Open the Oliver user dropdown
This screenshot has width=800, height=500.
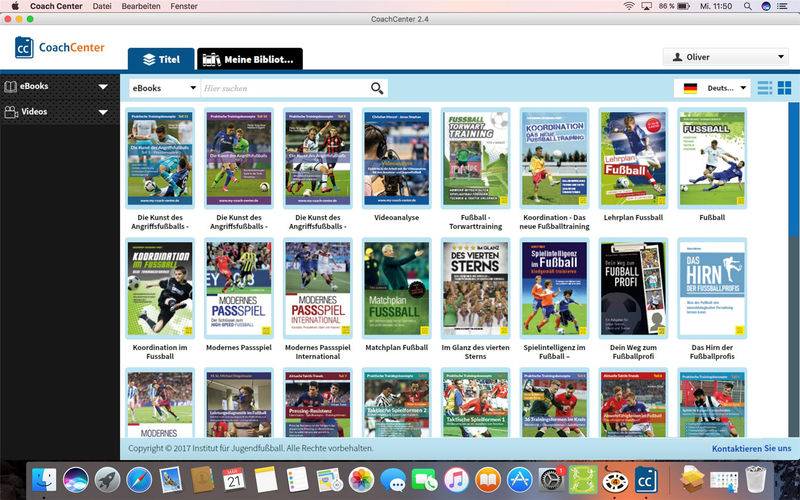pos(726,57)
